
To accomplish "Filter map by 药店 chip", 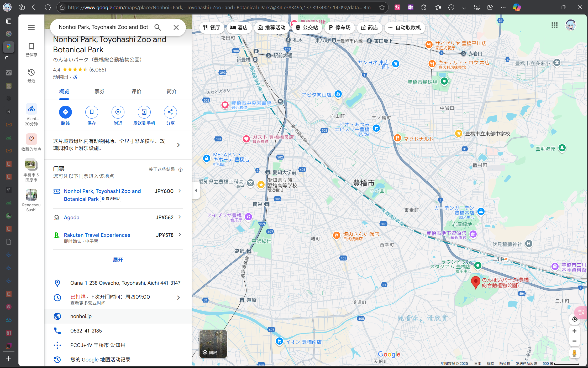I will [x=369, y=28].
